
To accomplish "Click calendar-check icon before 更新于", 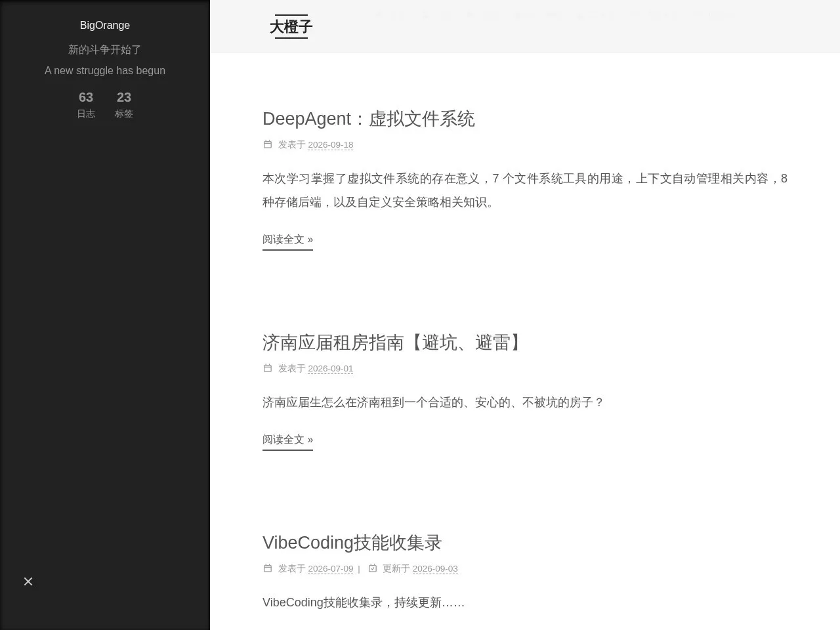I will point(373,568).
